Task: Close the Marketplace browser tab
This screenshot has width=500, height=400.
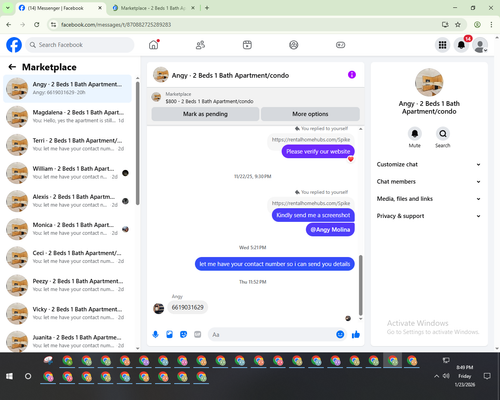Action: pos(193,8)
